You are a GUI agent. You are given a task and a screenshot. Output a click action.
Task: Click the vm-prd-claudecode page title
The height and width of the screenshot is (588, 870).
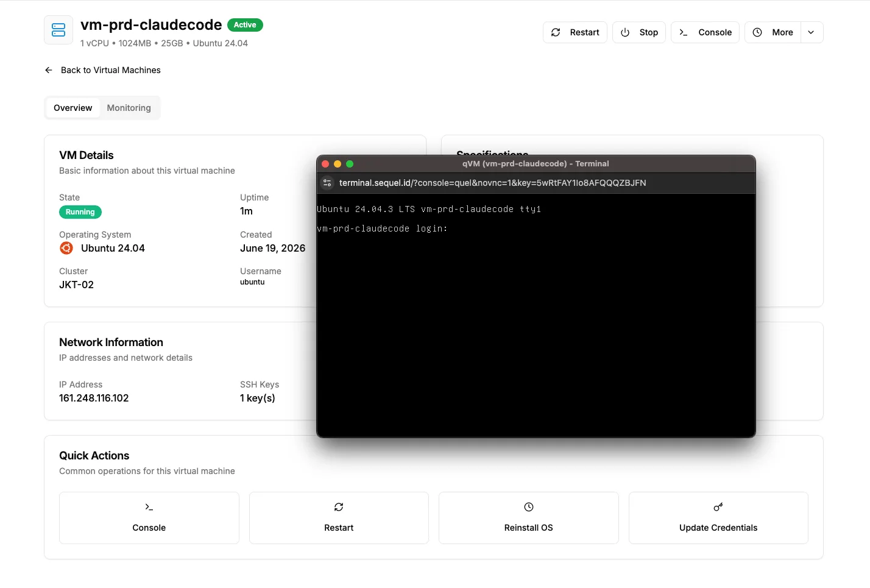(x=151, y=25)
